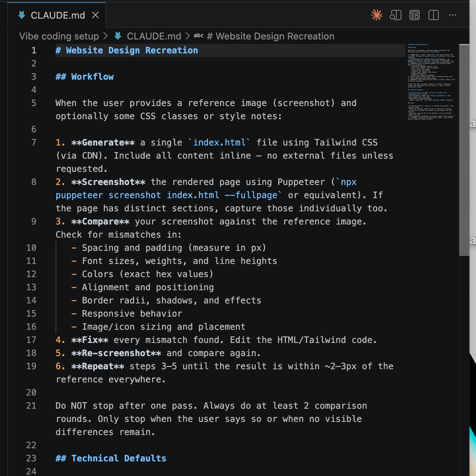Open the markdown preview to the side
Image resolution: width=476 pixels, height=476 pixels.
tap(396, 15)
